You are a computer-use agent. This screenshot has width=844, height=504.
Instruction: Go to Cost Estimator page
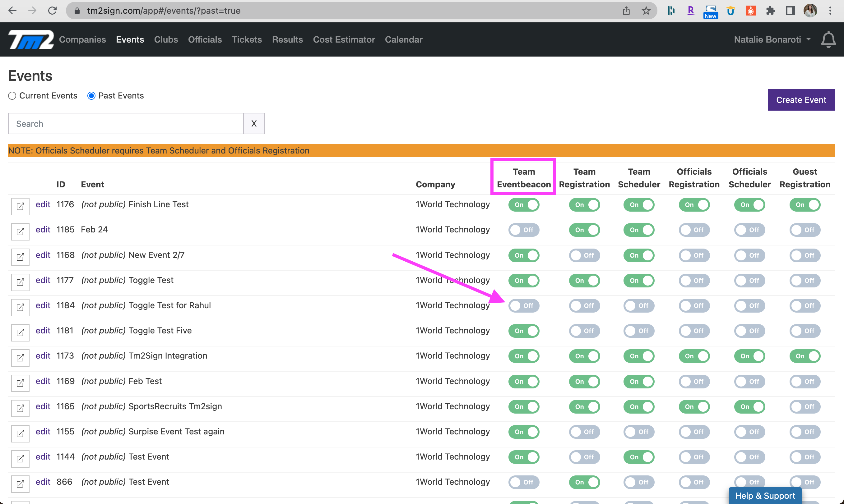coord(344,40)
